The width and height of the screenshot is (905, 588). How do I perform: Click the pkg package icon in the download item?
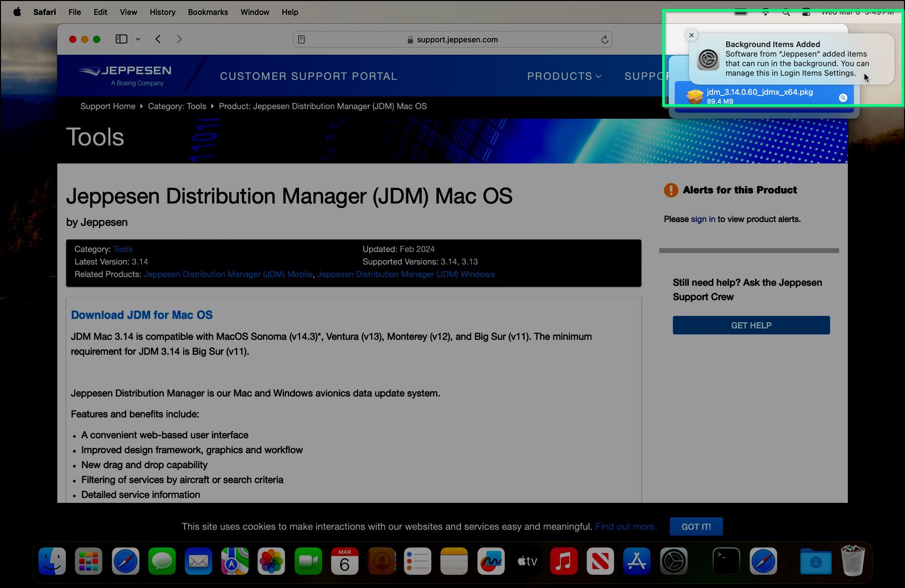(694, 96)
